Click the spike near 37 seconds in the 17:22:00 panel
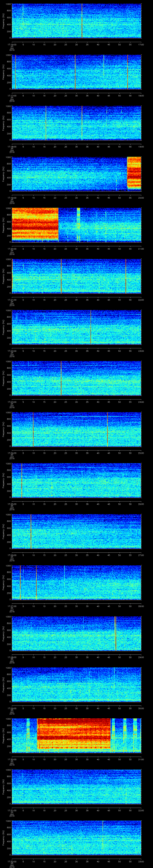153x868 pixels. click(91, 327)
